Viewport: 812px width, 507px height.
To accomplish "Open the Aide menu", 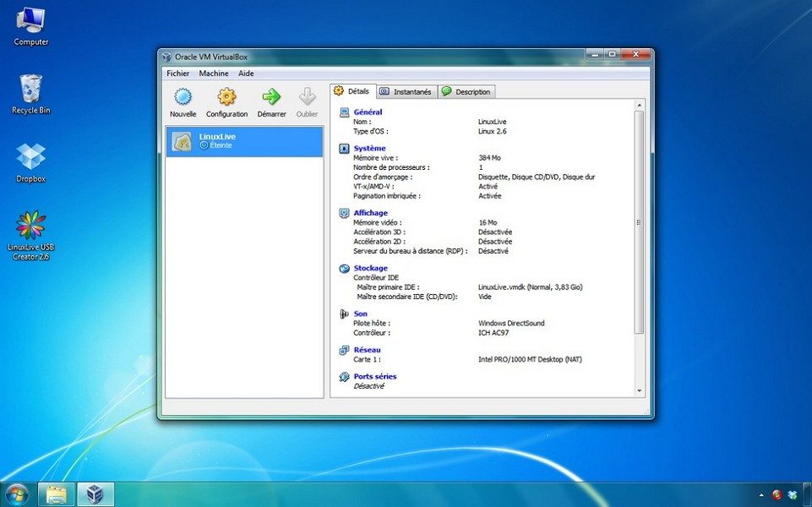I will pos(246,74).
